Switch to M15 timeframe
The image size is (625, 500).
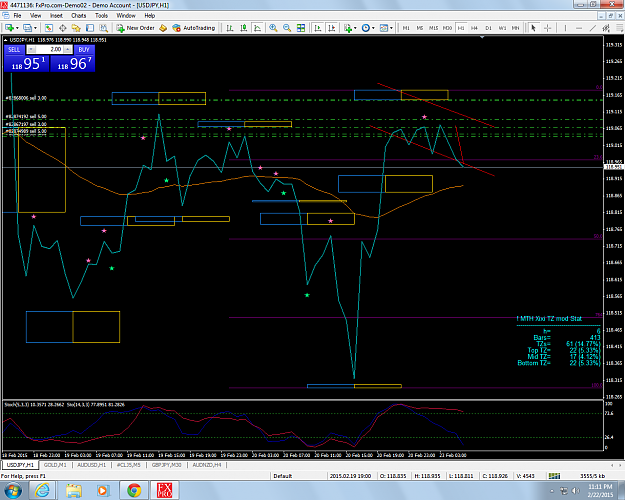pyautogui.click(x=434, y=28)
